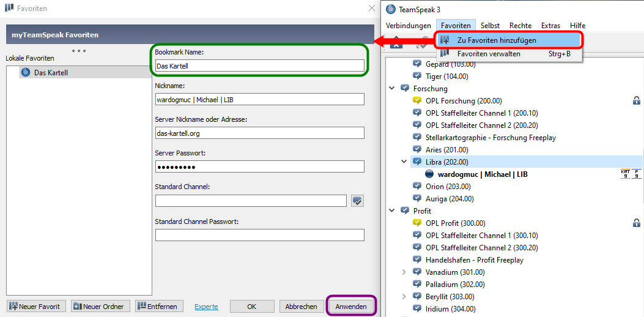Open the Experte link
This screenshot has width=644, height=317.
pos(206,307)
